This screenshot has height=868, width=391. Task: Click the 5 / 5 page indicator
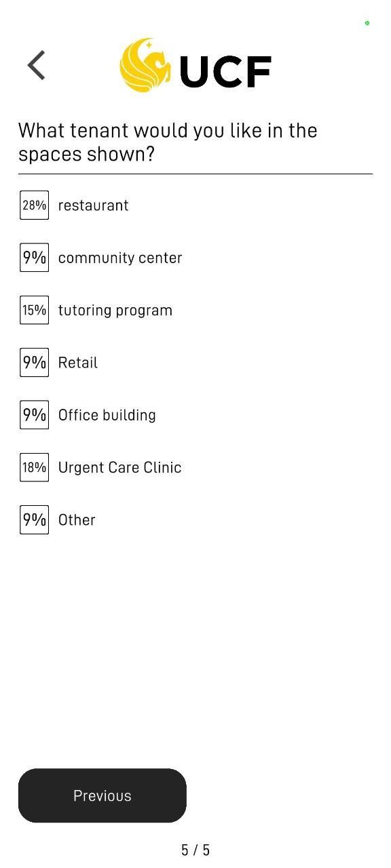[195, 850]
